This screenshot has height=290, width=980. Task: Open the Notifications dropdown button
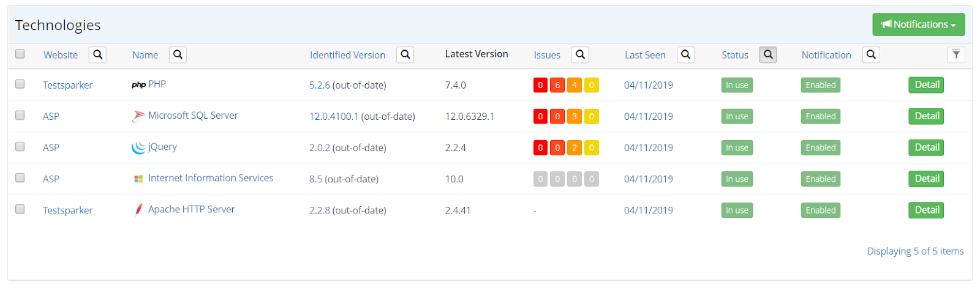click(x=919, y=24)
